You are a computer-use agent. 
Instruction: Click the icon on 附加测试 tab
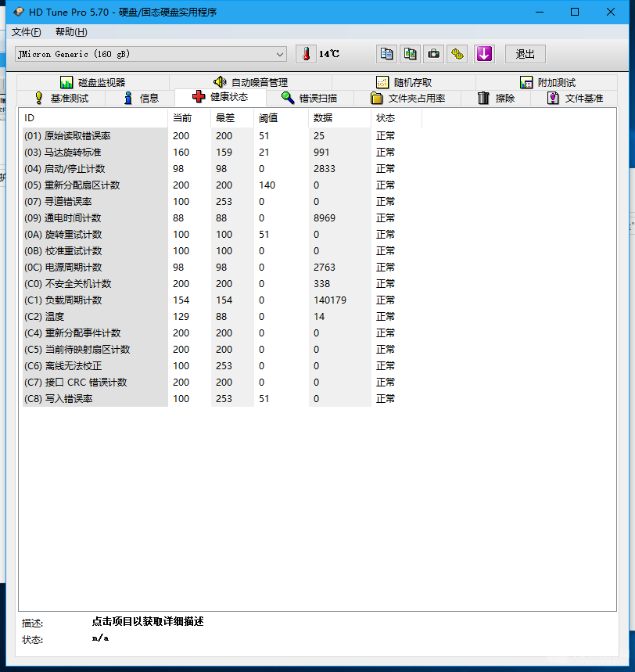point(526,82)
